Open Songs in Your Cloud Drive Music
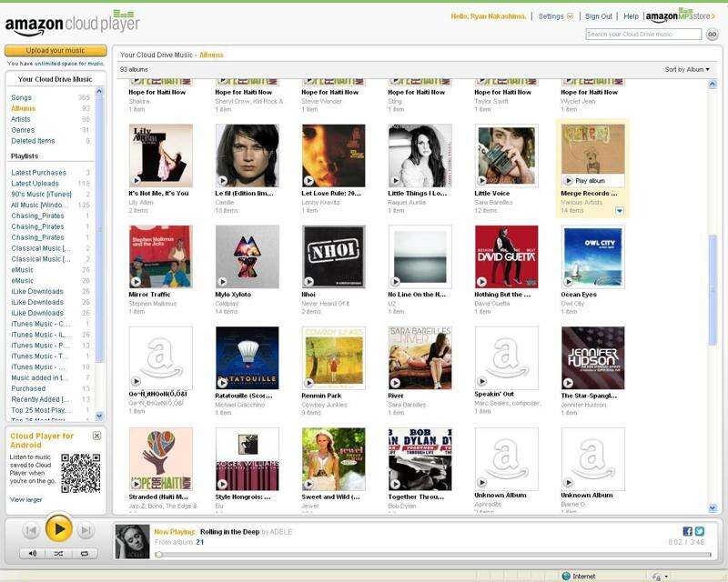The height and width of the screenshot is (582, 728). pyautogui.click(x=21, y=97)
